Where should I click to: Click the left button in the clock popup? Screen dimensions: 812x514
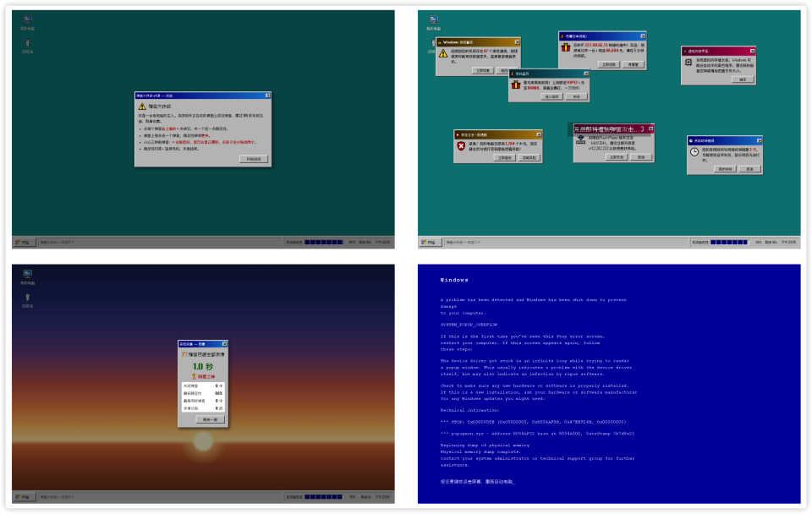pyautogui.click(x=725, y=169)
